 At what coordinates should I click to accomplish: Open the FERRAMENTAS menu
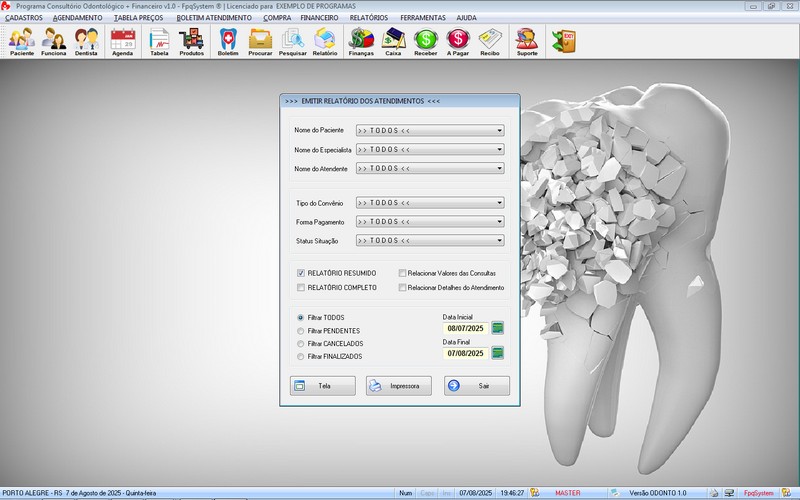click(423, 18)
